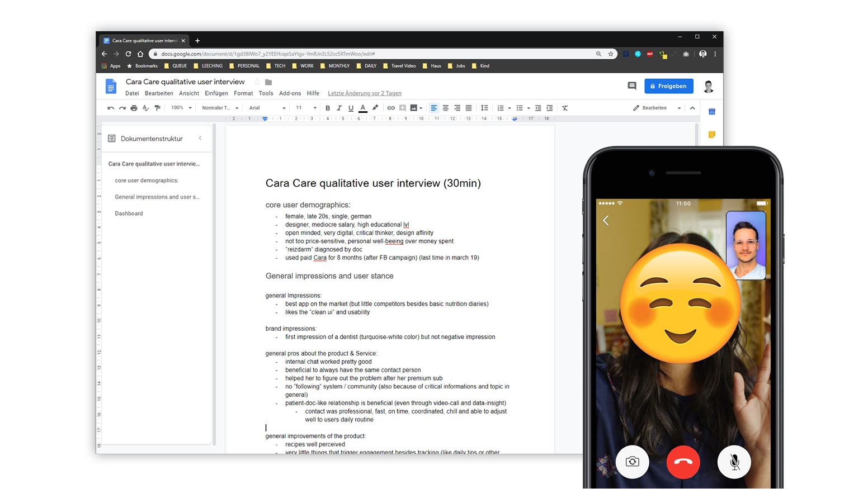The image size is (868, 489).
Task: Toggle underline formatting
Action: 351,108
